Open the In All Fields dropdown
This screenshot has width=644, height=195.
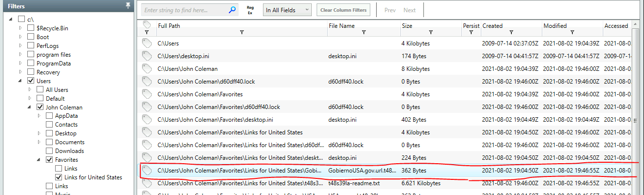pos(287,10)
